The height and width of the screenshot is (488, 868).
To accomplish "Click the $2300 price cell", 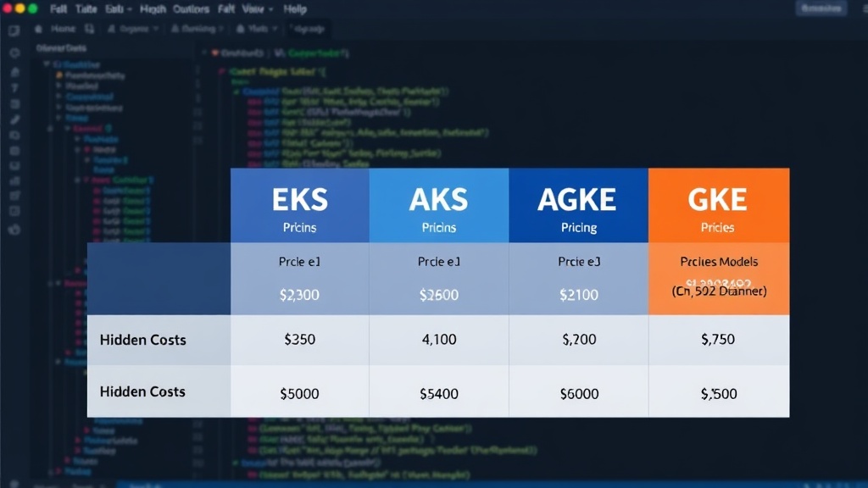I will 300,279.
